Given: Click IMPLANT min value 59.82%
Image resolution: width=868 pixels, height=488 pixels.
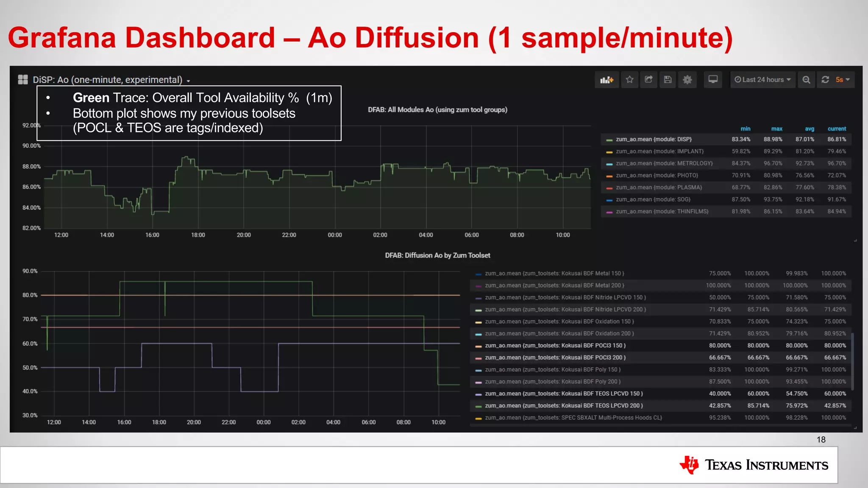Looking at the screenshot, I should click(741, 151).
